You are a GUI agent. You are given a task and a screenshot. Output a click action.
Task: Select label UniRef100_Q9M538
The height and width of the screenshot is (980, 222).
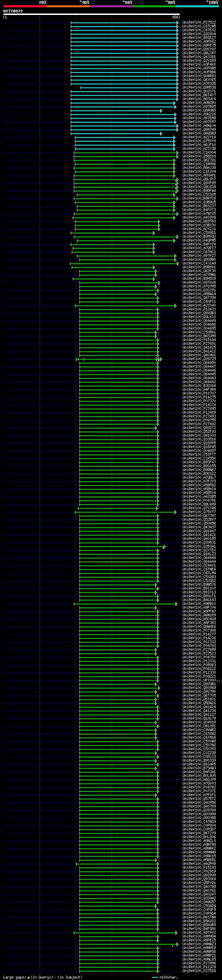(199, 88)
